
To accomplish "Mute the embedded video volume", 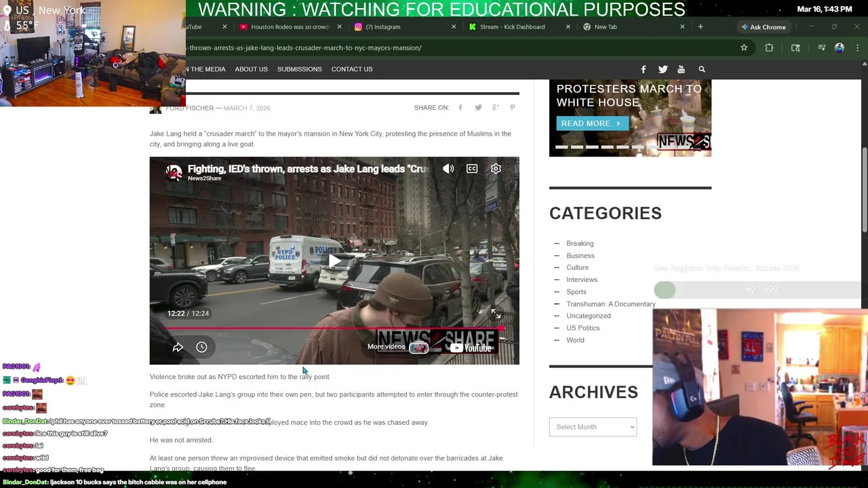I will [448, 169].
